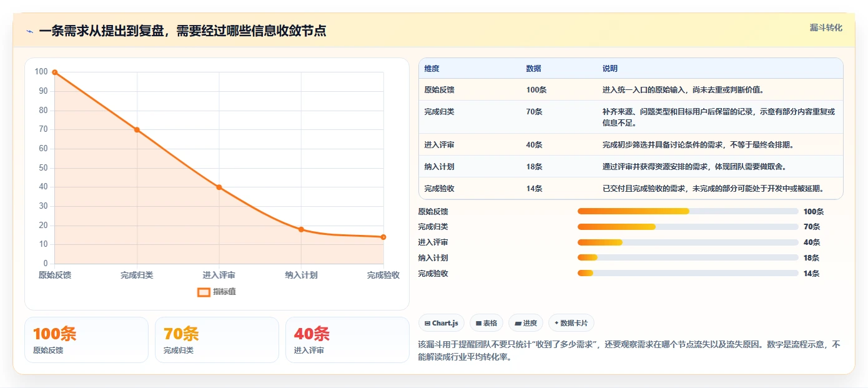Click the x-axis label 进入评审 under the chart
Viewport: 868px width, 388px height.
[x=219, y=275]
